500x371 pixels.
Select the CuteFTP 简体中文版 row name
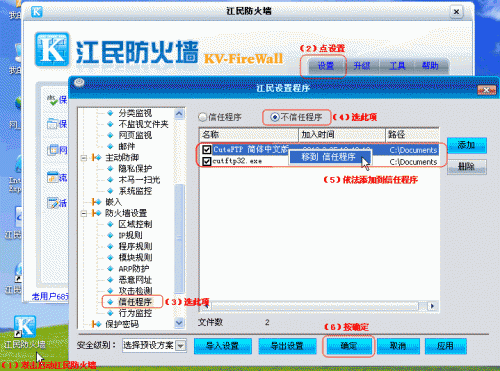pos(251,150)
